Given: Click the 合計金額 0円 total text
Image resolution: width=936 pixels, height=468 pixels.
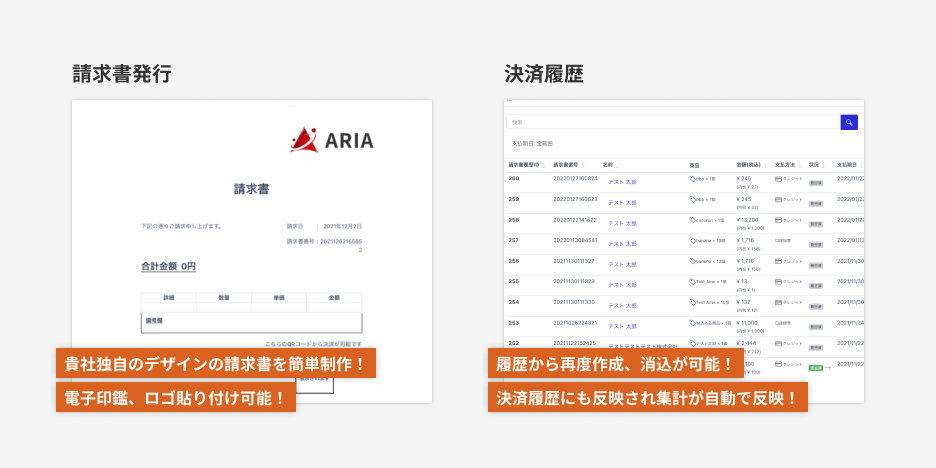Looking at the screenshot, I should (x=168, y=267).
